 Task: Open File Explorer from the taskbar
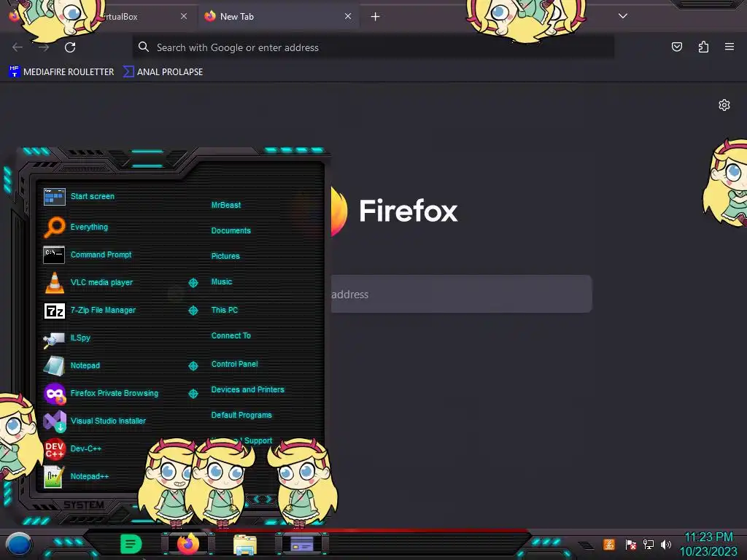(245, 544)
